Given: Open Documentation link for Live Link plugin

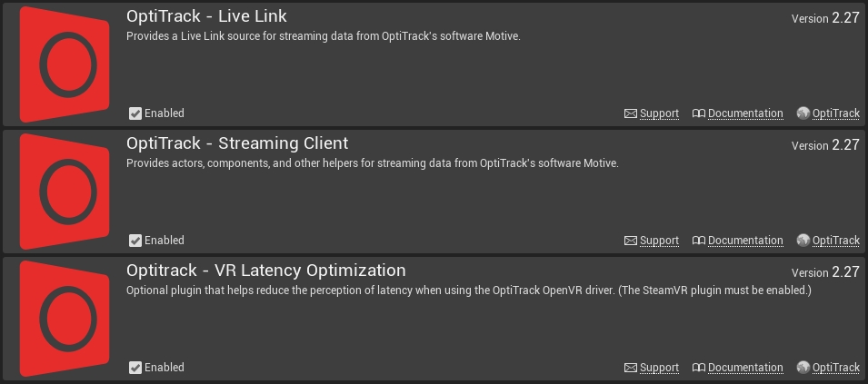Looking at the screenshot, I should coord(745,113).
